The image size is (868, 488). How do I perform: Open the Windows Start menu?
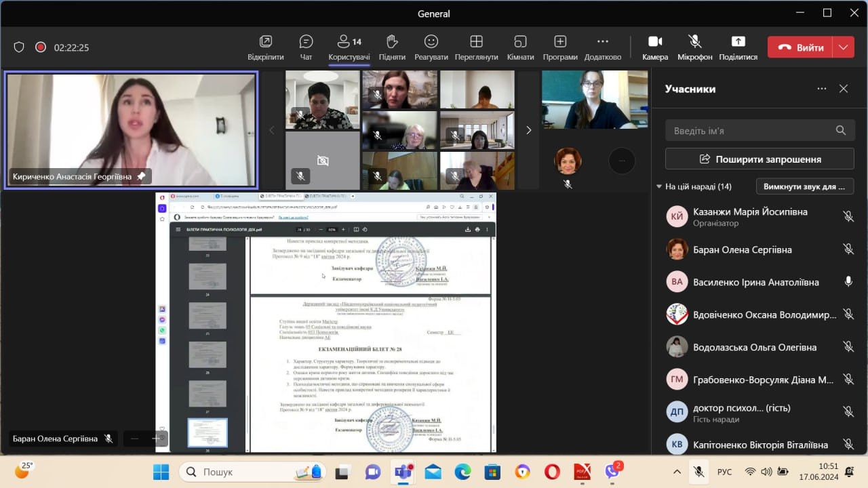[x=161, y=472]
